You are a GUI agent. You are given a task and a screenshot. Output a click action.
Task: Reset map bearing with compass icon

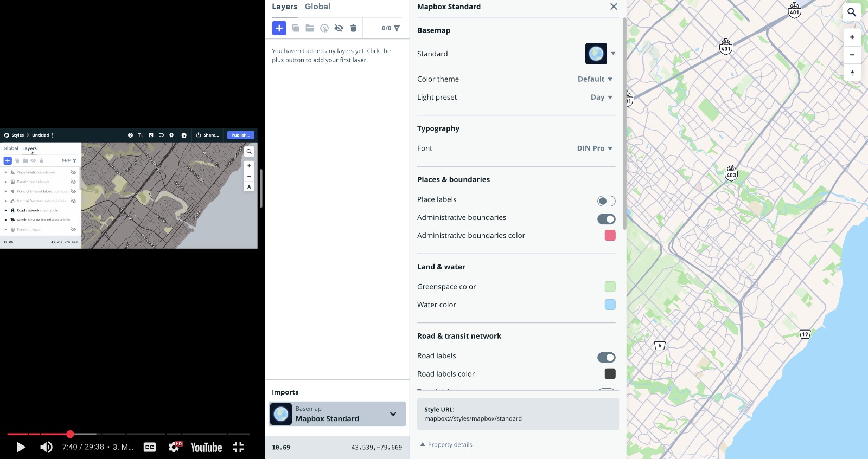coord(852,72)
